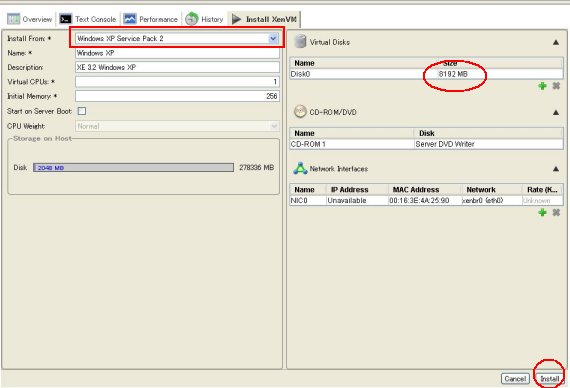This screenshot has width=570, height=388.
Task: Open the CPU Weight dropdown
Action: click(177, 126)
